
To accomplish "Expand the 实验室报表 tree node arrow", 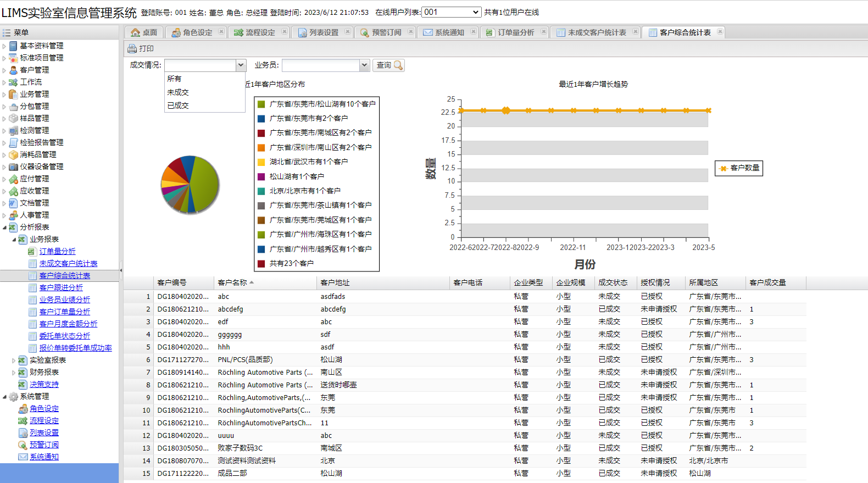I will [14, 360].
